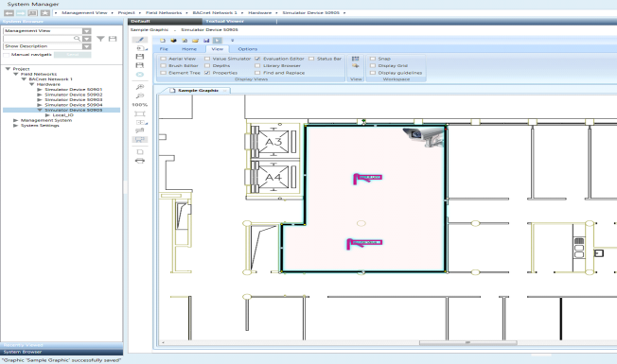
Task: Switch to the Home ribbon tab
Action: pyautogui.click(x=189, y=49)
